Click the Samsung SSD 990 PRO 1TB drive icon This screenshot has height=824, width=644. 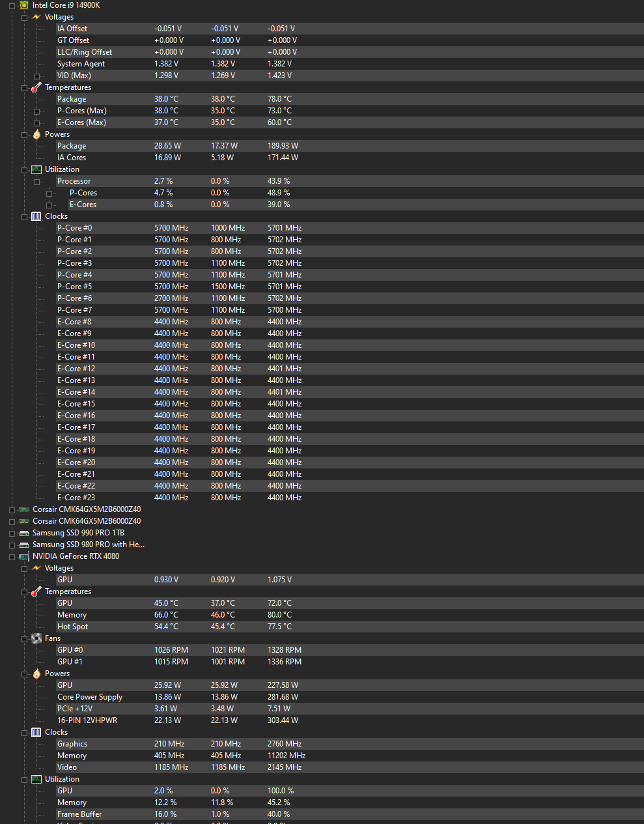[x=24, y=533]
